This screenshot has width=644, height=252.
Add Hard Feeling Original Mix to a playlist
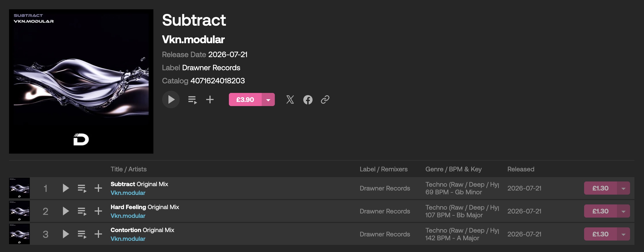click(x=98, y=211)
